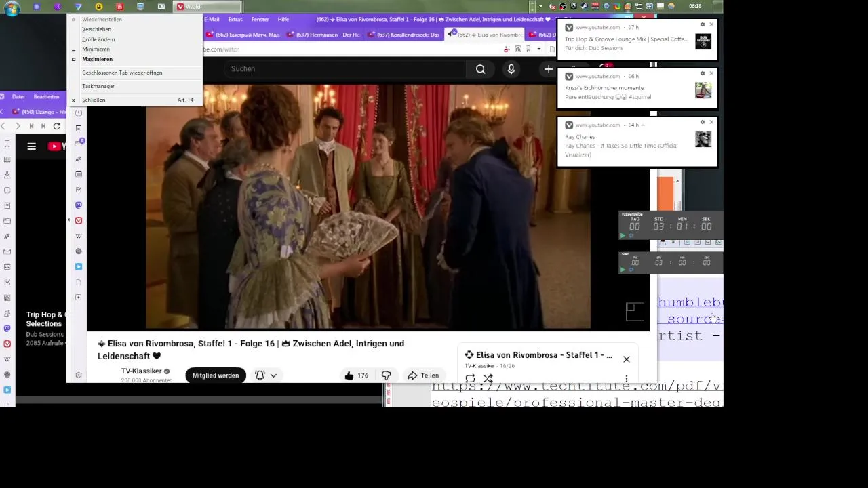
Task: Expand the Ray Charles notification caret
Action: point(642,125)
